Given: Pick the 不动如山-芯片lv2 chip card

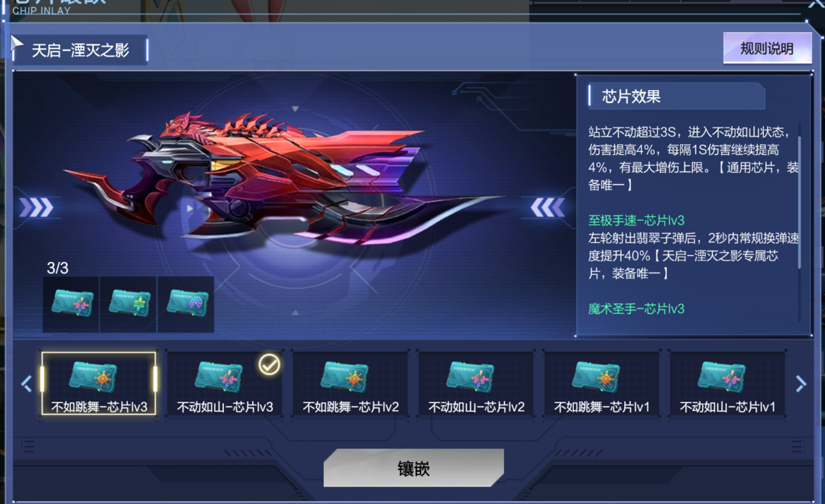Looking at the screenshot, I should click(x=476, y=383).
